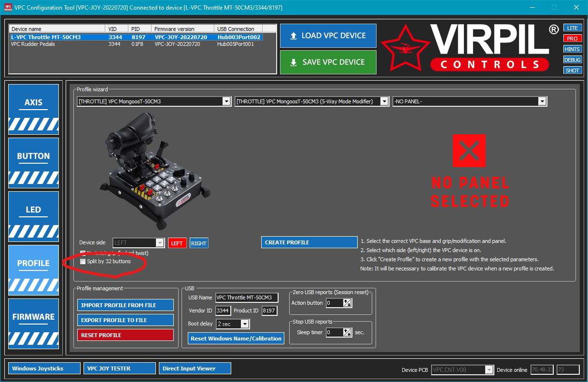
Task: Set device side to LEFT
Action: [x=177, y=243]
